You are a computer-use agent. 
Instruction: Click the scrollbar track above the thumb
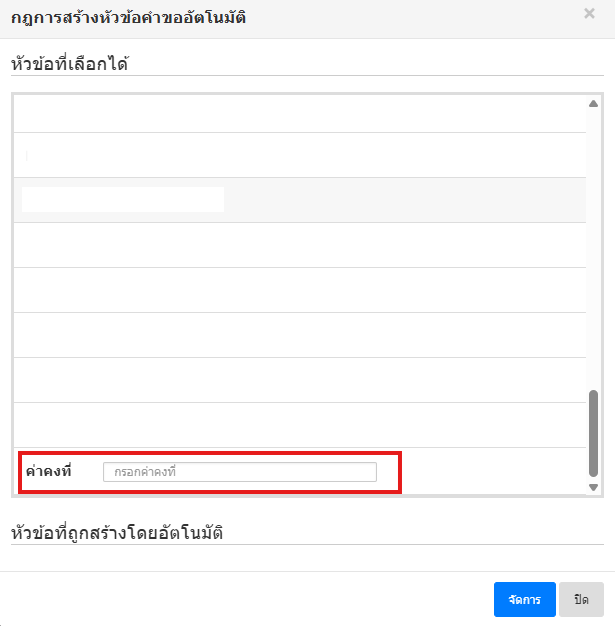pos(593,250)
